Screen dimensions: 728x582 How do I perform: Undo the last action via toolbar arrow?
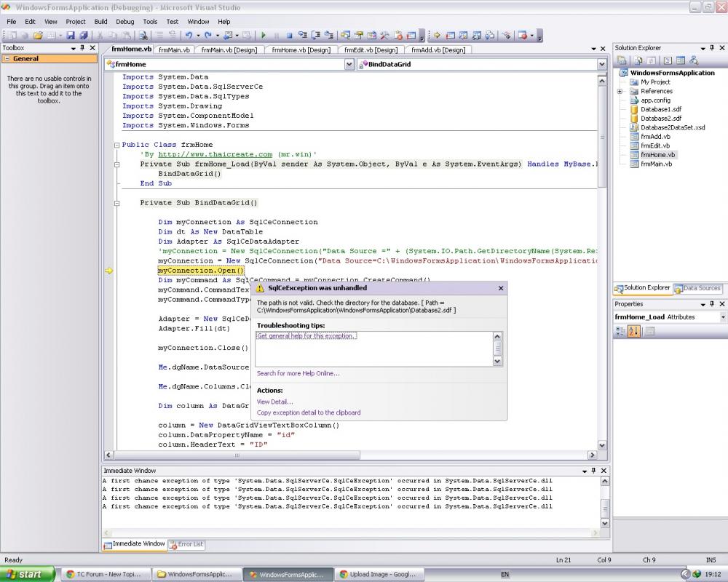point(189,35)
